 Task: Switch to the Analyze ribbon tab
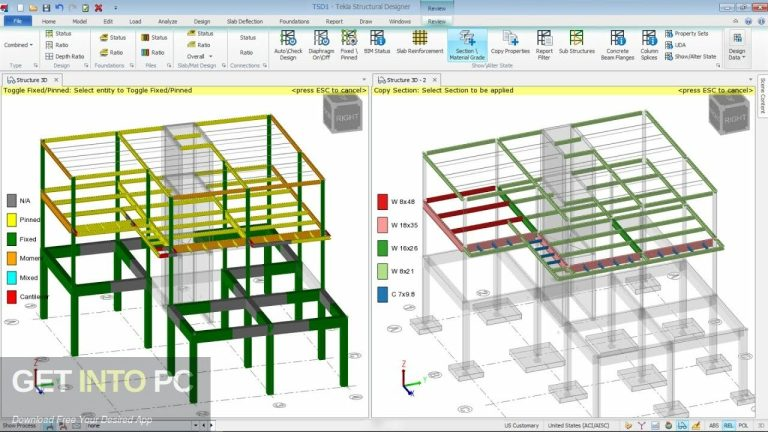(x=168, y=22)
